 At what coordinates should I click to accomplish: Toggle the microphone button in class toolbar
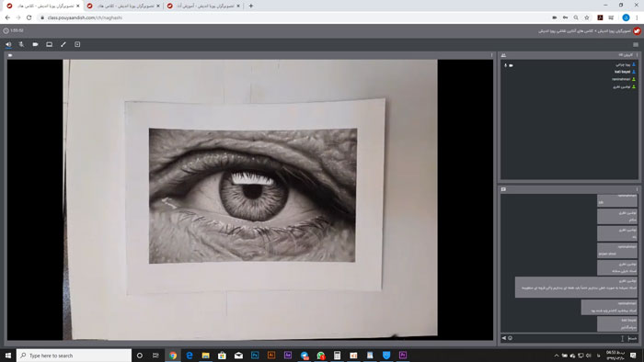(21, 44)
